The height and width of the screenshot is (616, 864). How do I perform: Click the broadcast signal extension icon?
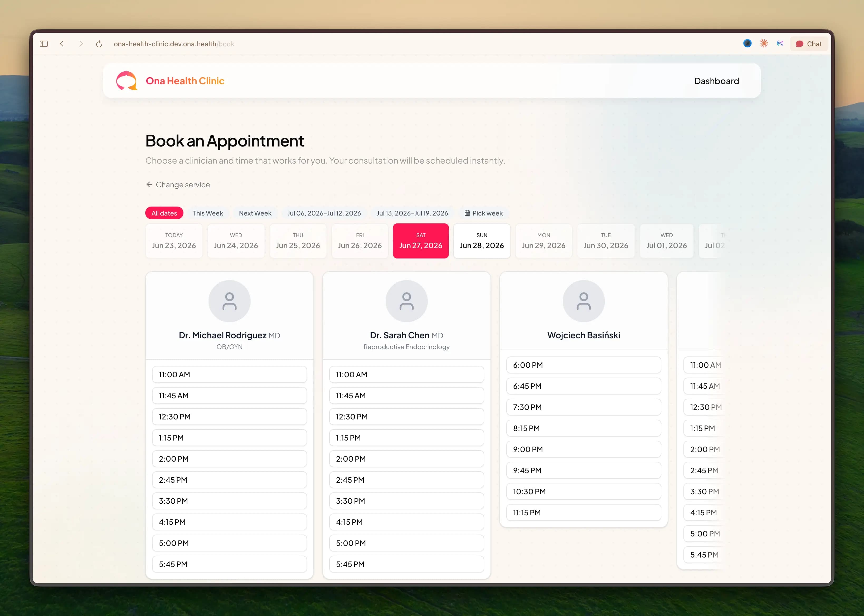coord(780,44)
